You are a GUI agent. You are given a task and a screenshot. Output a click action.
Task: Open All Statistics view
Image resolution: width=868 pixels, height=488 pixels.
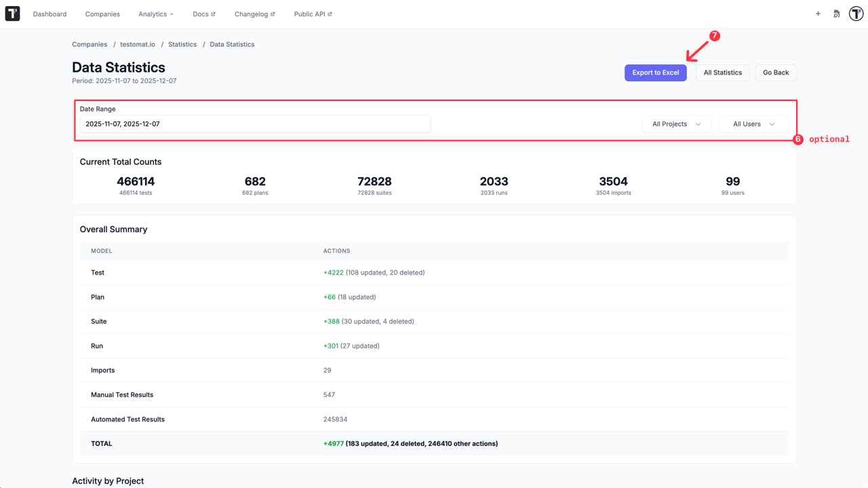722,73
